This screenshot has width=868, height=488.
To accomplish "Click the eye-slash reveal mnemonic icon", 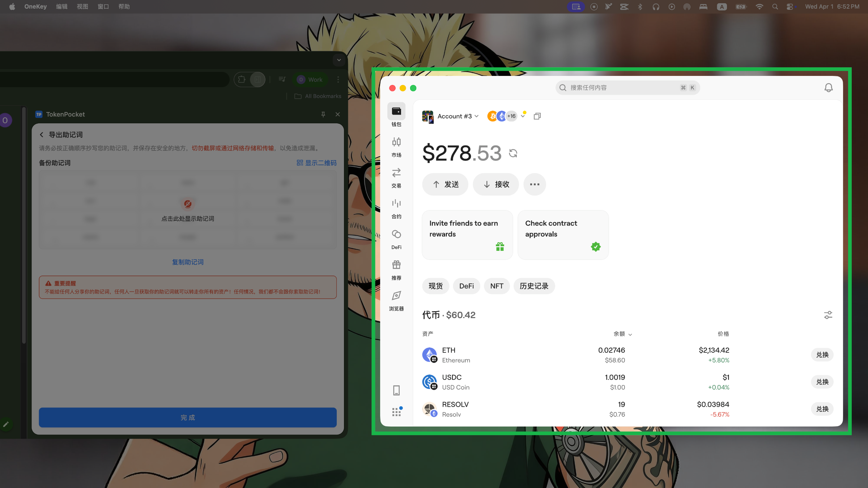I will pos(188,204).
